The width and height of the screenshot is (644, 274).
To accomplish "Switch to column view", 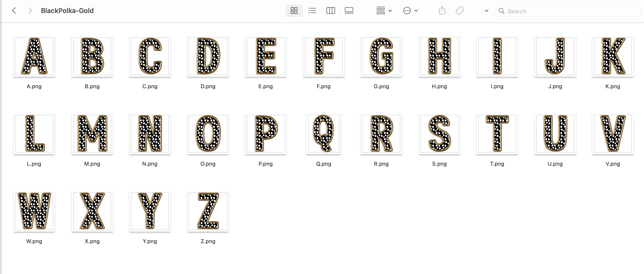I will (330, 11).
